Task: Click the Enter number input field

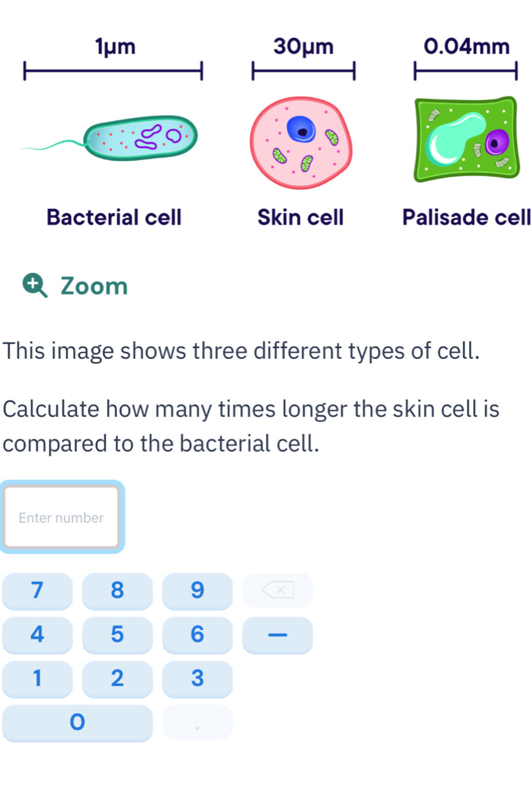Action: coord(62,517)
